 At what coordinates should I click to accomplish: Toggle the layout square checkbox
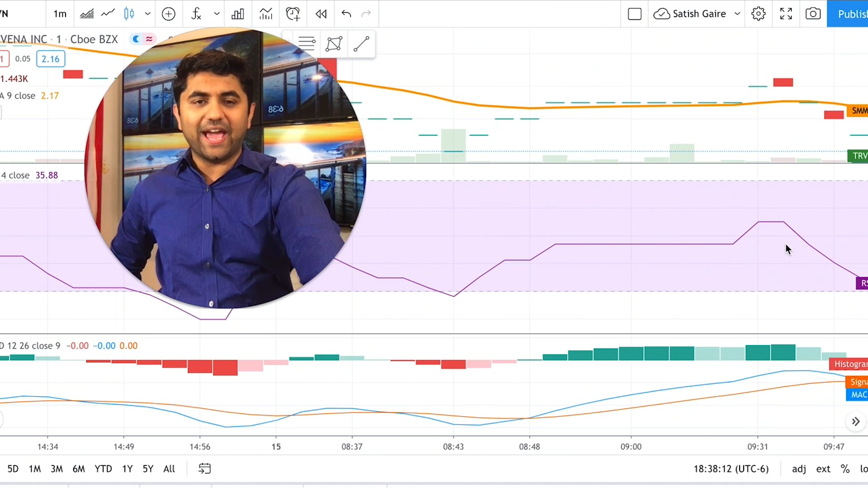point(635,14)
